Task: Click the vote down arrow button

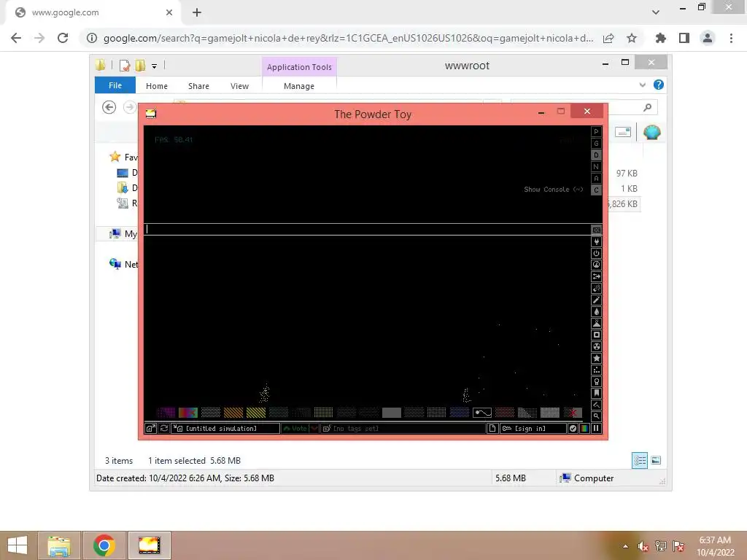Action: pyautogui.click(x=314, y=428)
